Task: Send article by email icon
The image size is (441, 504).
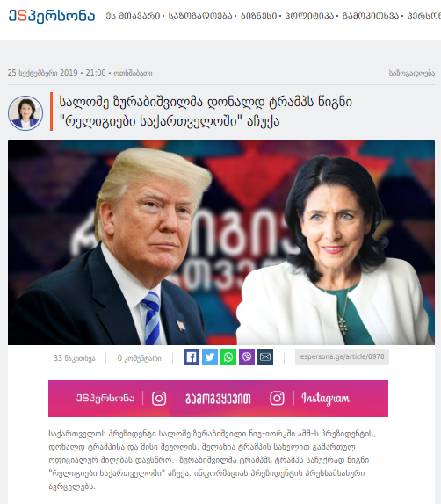Action: coord(265,356)
